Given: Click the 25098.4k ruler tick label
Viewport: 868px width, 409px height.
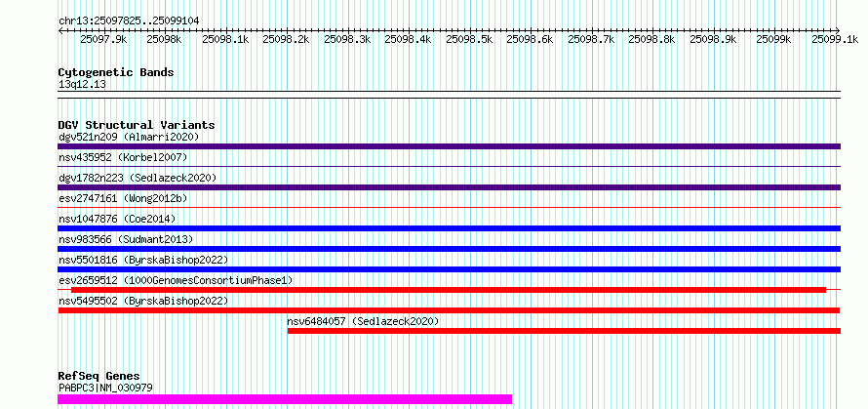Looking at the screenshot, I should (408, 39).
